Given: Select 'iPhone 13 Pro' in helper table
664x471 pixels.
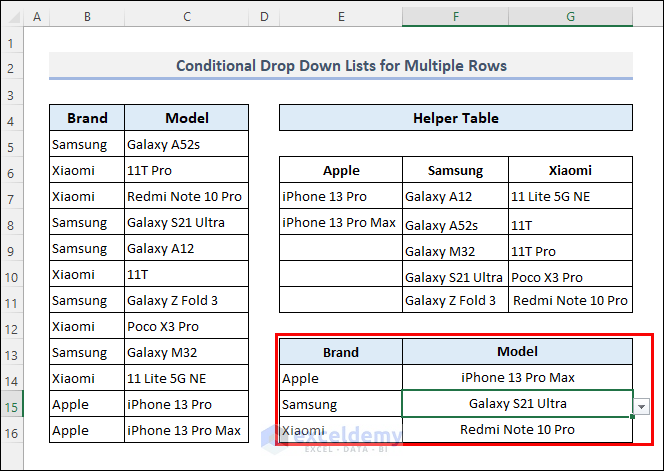Looking at the screenshot, I should pos(341,196).
